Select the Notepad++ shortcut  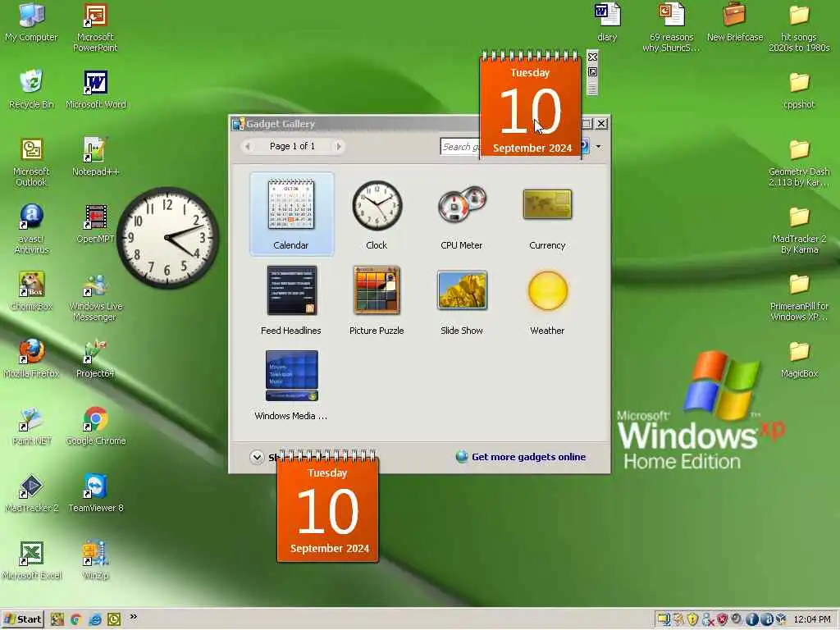point(95,157)
